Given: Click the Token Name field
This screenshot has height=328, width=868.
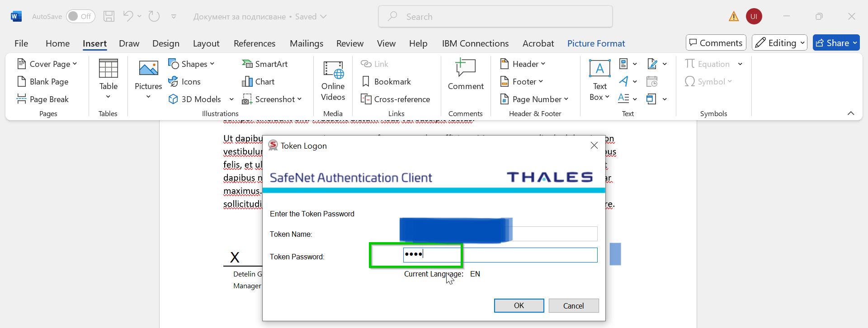Looking at the screenshot, I should click(x=500, y=234).
